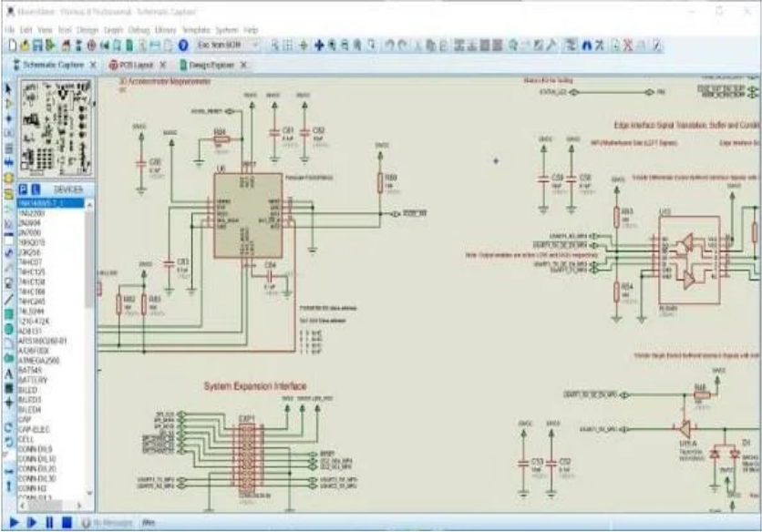Screen dimensions: 762x532
Task: Open the Library menu
Action: 165,30
